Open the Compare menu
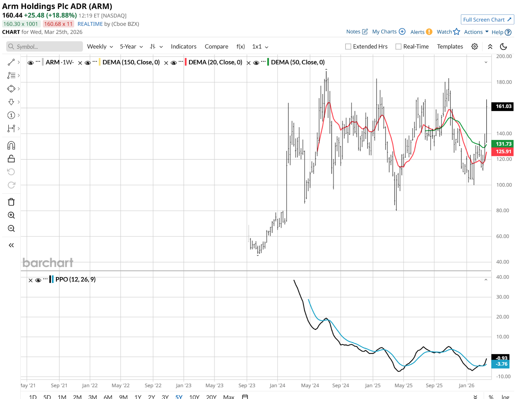Image resolution: width=532 pixels, height=399 pixels. point(216,47)
